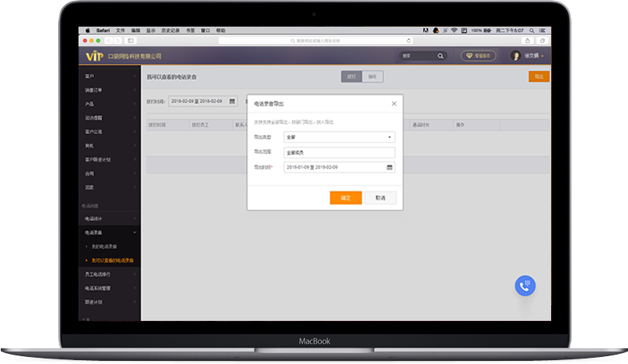This screenshot has width=628, height=364.
Task: Click the 取消 button in the dialog
Action: (x=380, y=198)
